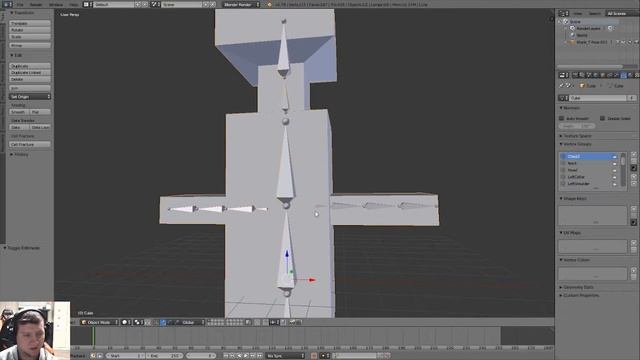Click the Translate button
This screenshot has width=640, height=360.
pos(30,23)
